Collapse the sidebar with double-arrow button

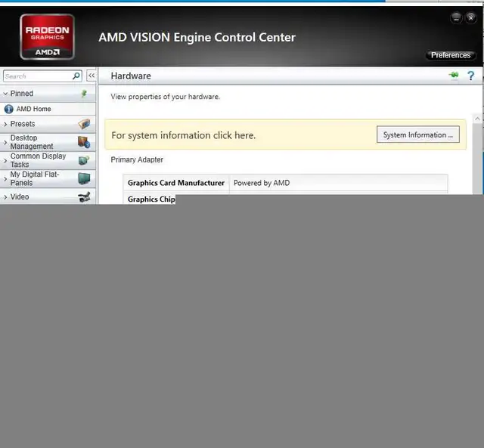(x=92, y=76)
